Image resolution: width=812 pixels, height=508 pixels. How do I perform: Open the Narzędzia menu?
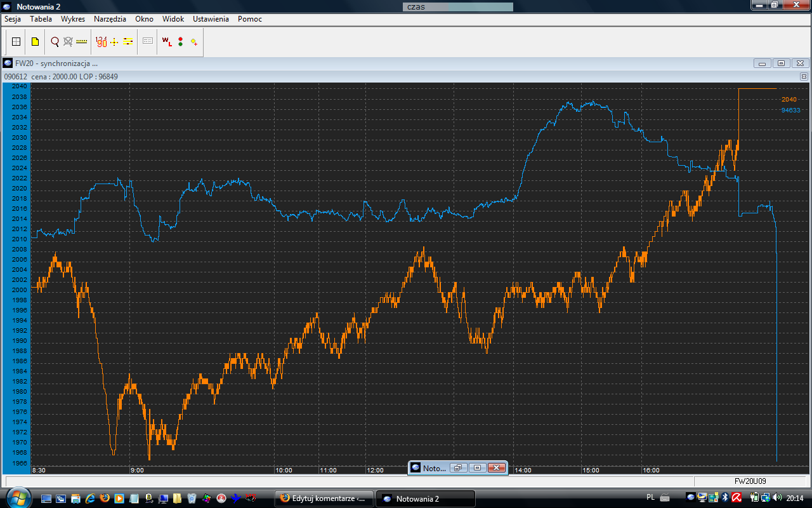coord(110,19)
